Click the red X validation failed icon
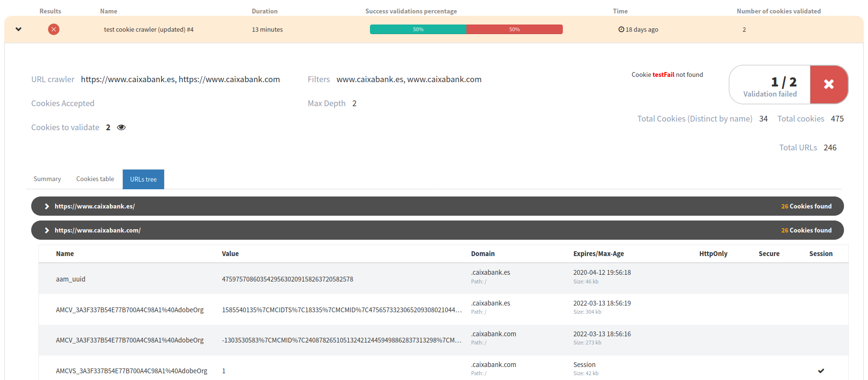This screenshot has height=380, width=868. point(829,85)
